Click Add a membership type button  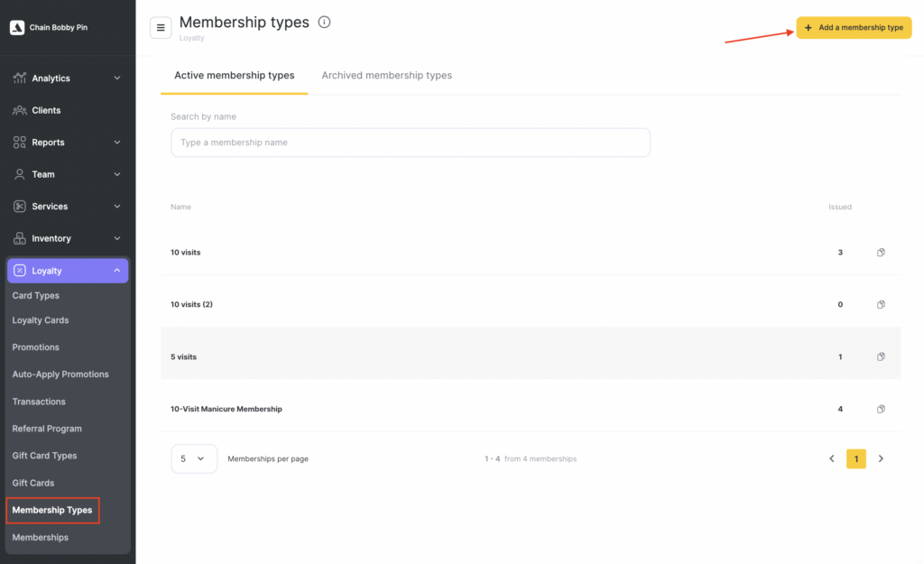[x=854, y=28]
